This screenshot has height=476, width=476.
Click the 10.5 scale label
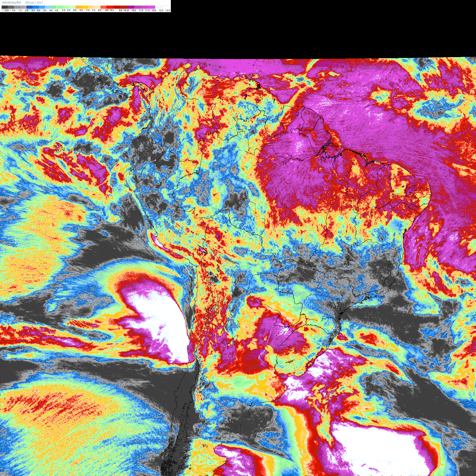click(x=134, y=10)
